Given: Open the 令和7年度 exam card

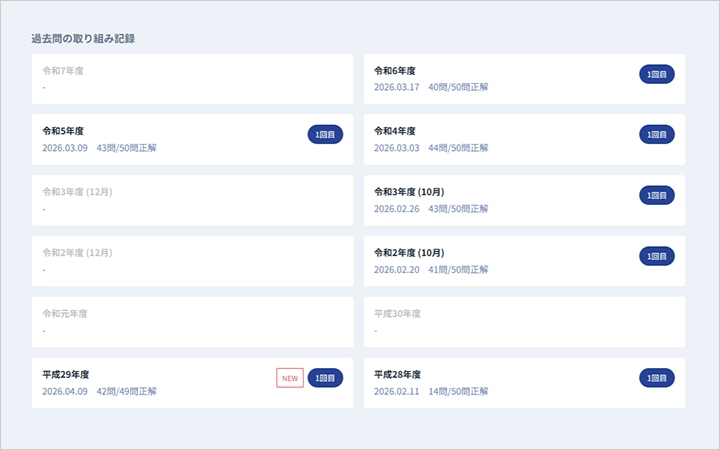Looking at the screenshot, I should click(192, 79).
